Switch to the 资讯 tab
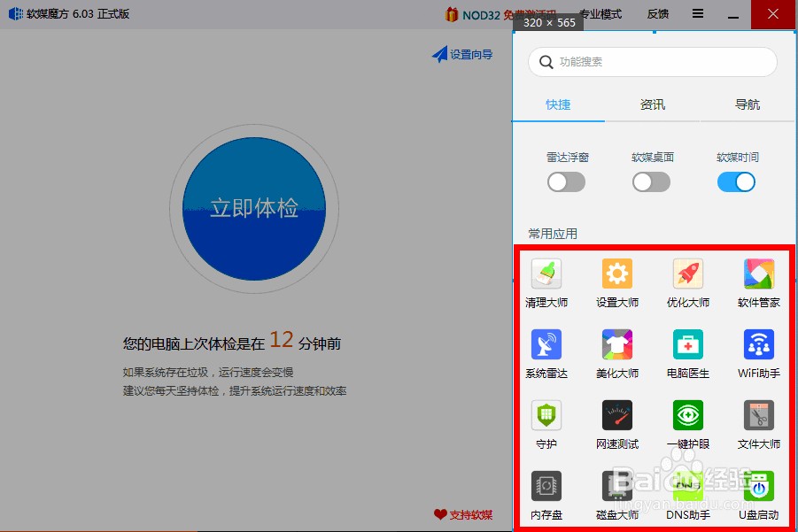The image size is (798, 532). point(653,104)
